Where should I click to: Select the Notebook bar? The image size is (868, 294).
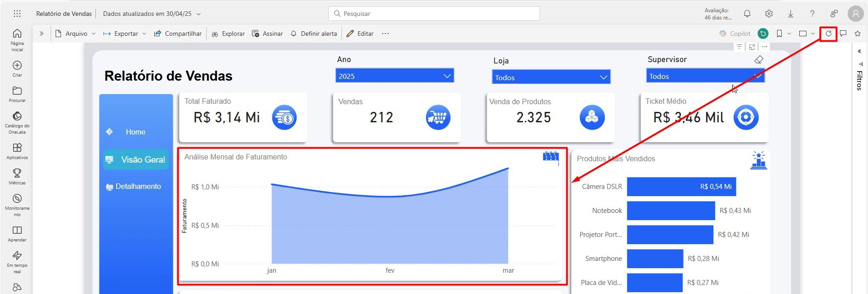671,211
